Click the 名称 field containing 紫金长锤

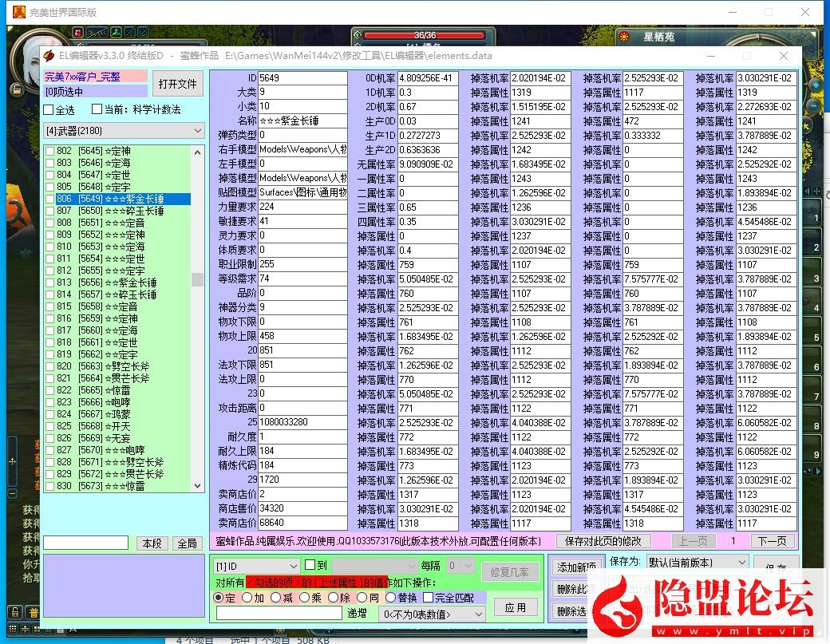(x=302, y=121)
